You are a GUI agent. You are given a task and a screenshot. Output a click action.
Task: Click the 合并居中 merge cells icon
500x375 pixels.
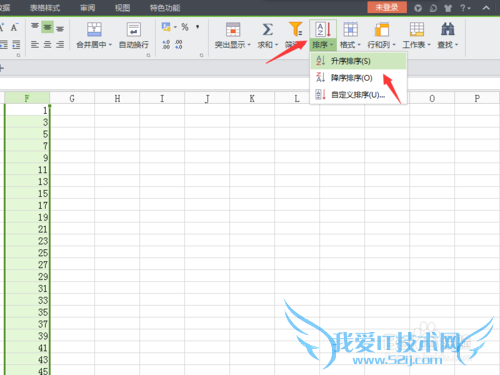(94, 29)
